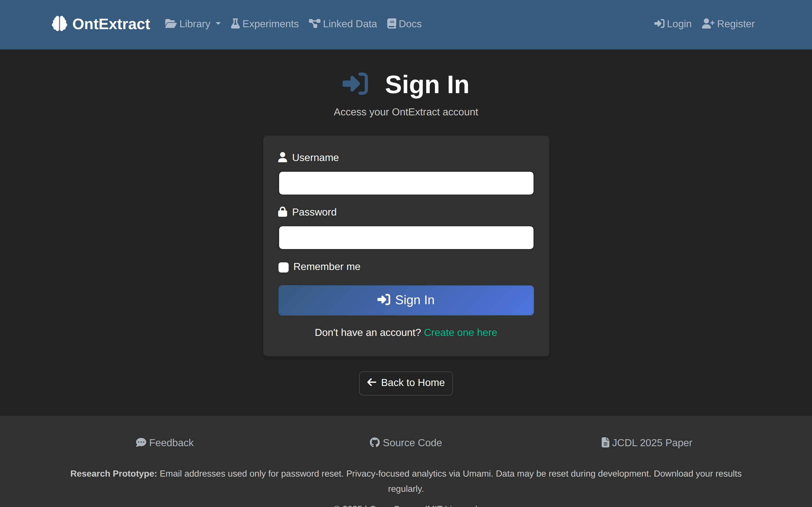Click the document icon beside JCDL 2025 Paper

click(605, 442)
